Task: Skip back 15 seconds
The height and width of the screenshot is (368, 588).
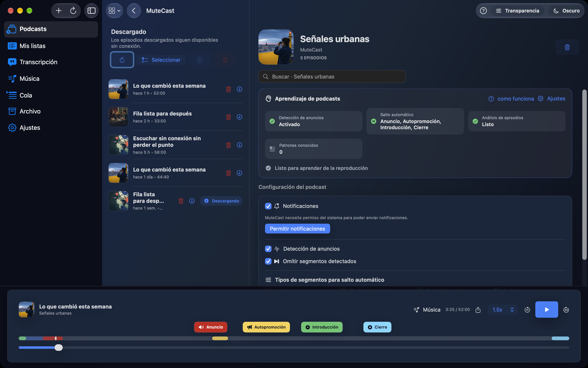Action: click(x=527, y=310)
